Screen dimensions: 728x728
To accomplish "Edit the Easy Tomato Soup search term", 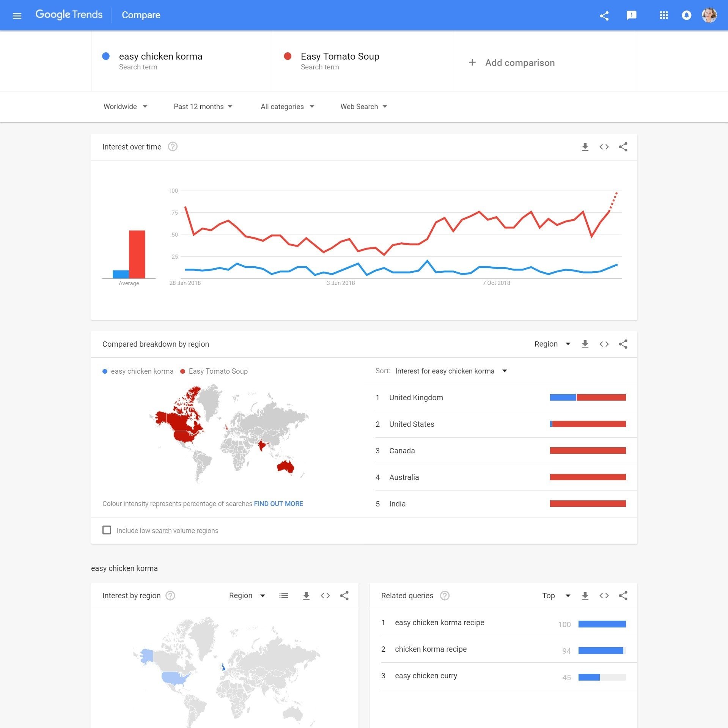I will point(364,61).
